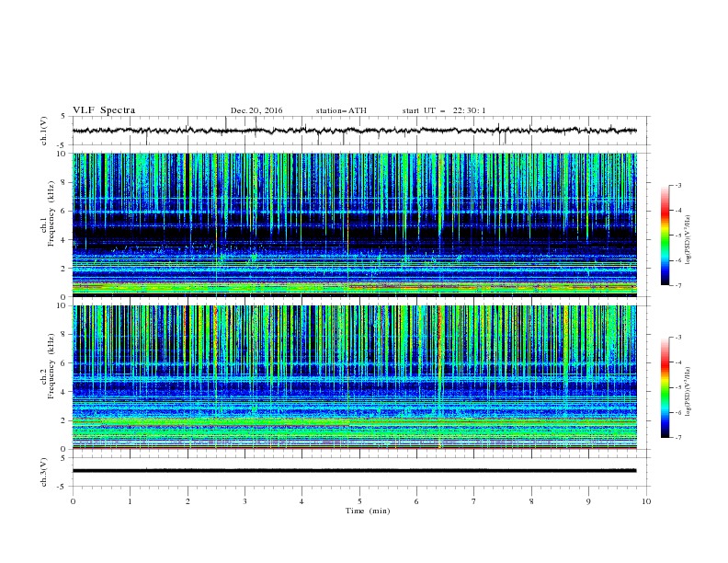Click the ch.2 color bar label log(PSD)(V²/Hz)
Viewport: 728px width, 563px height.
688,391
